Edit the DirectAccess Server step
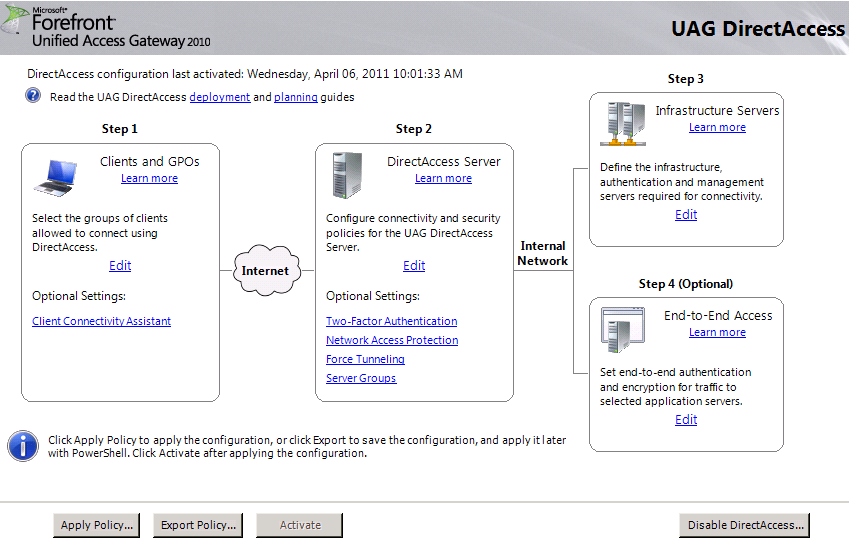Viewport: 849px width, 541px height. (x=414, y=265)
